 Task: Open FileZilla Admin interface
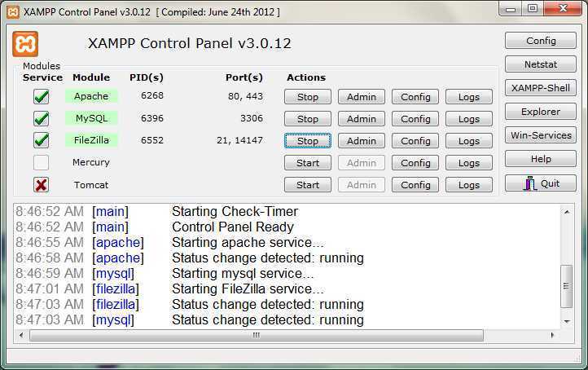tap(361, 141)
